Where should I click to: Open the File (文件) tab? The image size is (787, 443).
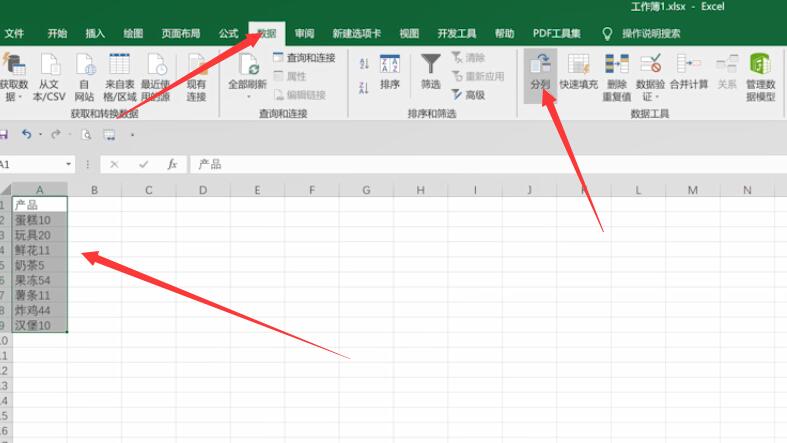[14, 34]
